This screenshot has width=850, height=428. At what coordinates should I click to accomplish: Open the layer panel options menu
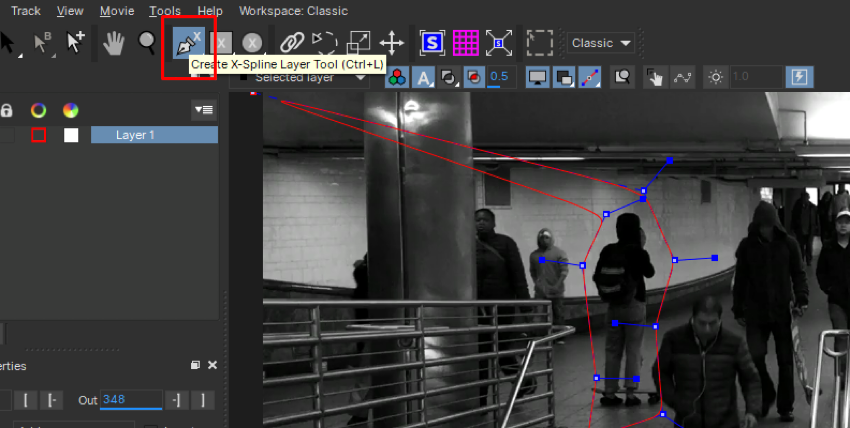click(204, 110)
